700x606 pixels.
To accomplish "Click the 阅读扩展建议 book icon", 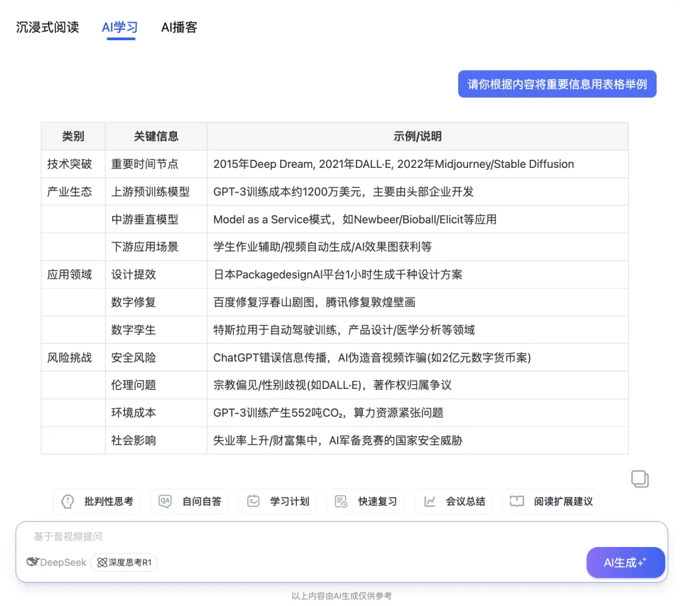I will 517,501.
